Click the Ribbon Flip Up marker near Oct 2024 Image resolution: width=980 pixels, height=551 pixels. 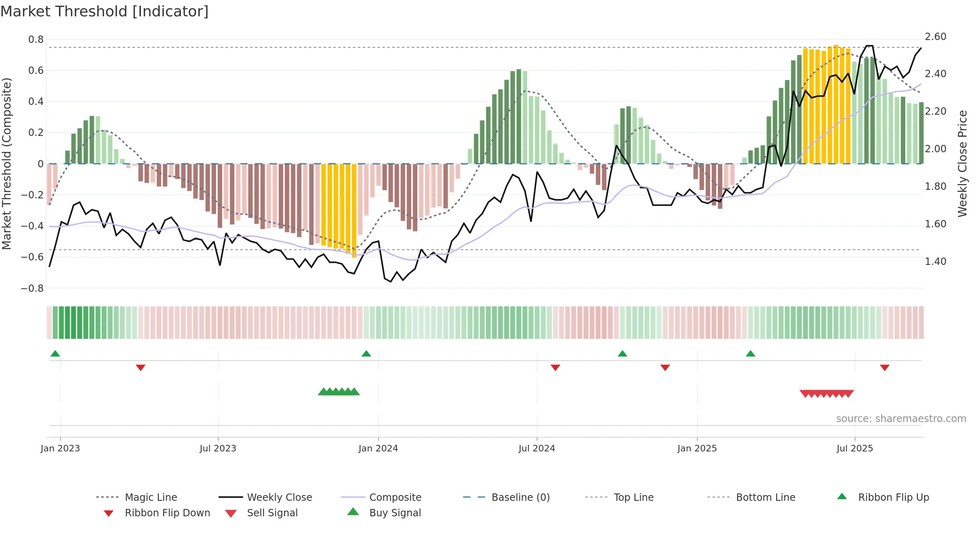622,353
